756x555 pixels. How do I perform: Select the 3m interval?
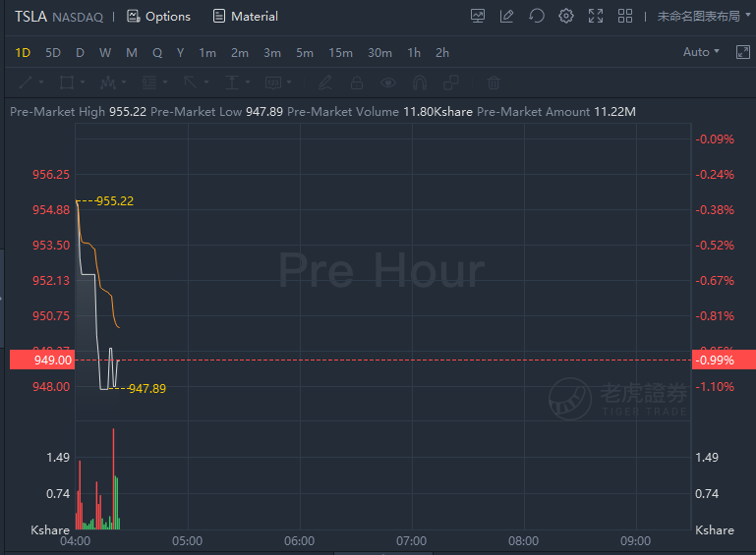[x=272, y=52]
